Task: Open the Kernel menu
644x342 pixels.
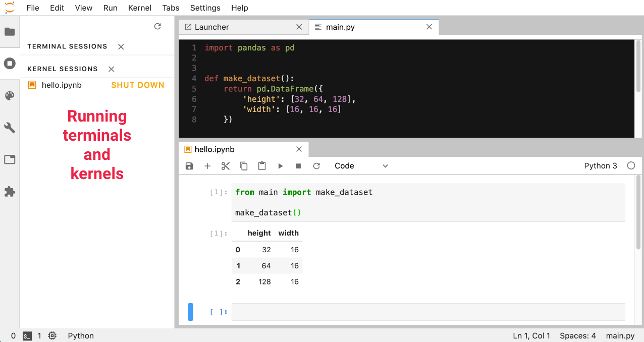Action: [x=140, y=8]
